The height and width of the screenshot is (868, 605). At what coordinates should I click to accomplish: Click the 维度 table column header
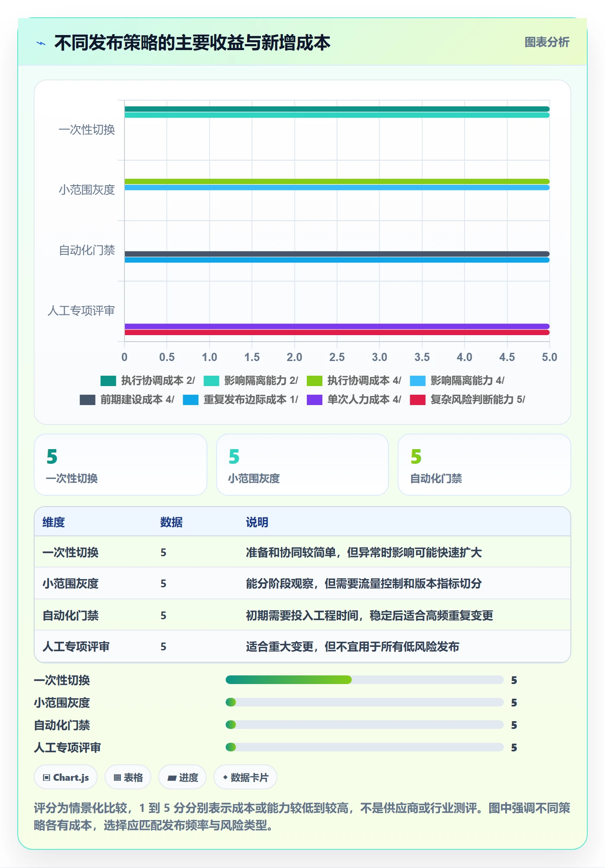pos(54,522)
